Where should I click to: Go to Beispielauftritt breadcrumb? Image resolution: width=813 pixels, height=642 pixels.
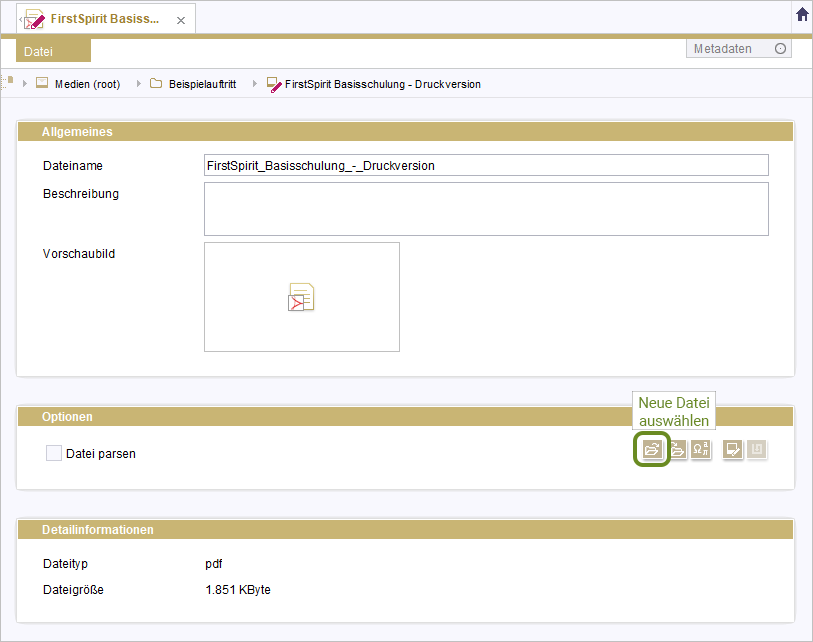point(202,84)
